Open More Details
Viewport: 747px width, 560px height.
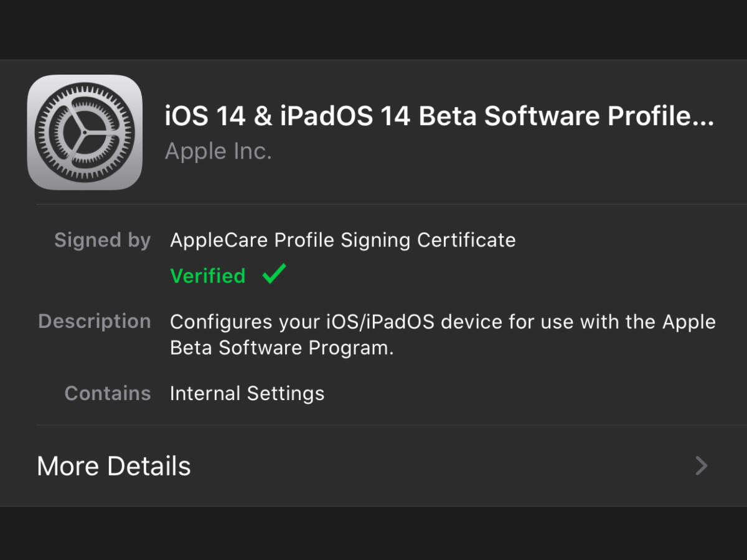(113, 466)
